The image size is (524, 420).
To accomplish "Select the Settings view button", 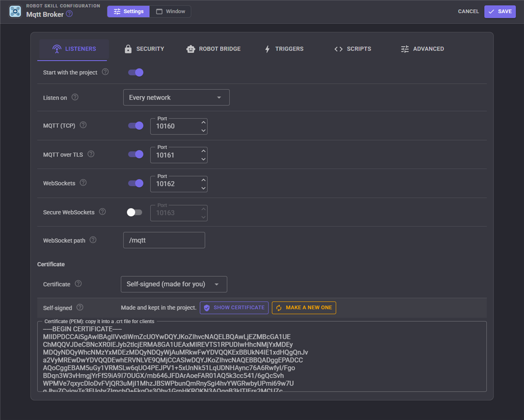I will pos(128,11).
